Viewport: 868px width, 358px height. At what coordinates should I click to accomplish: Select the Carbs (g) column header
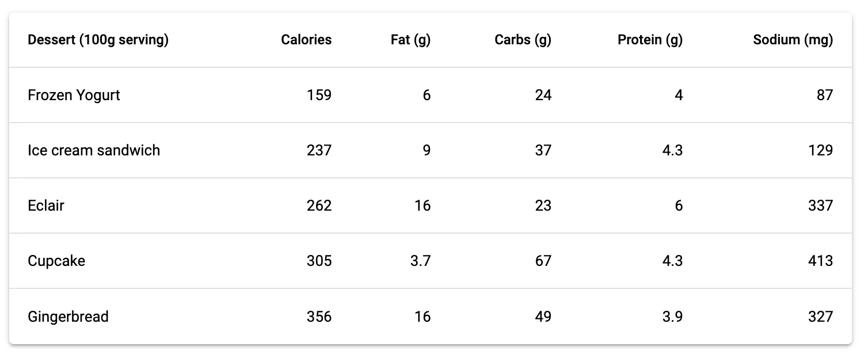click(523, 40)
